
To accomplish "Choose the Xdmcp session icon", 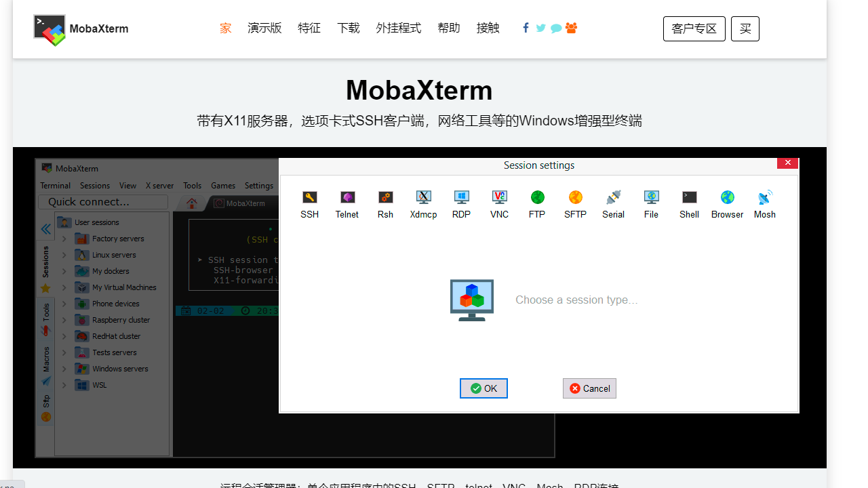I will (423, 203).
